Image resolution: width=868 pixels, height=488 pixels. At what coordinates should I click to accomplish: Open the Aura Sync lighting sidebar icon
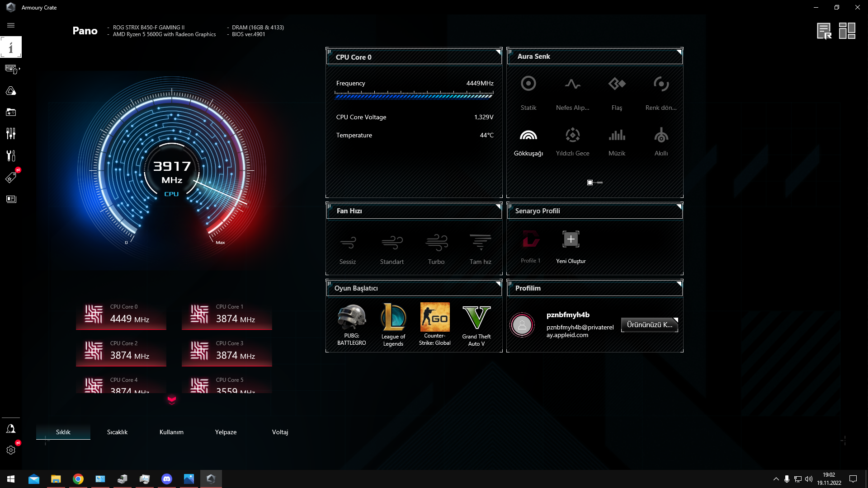click(x=11, y=91)
